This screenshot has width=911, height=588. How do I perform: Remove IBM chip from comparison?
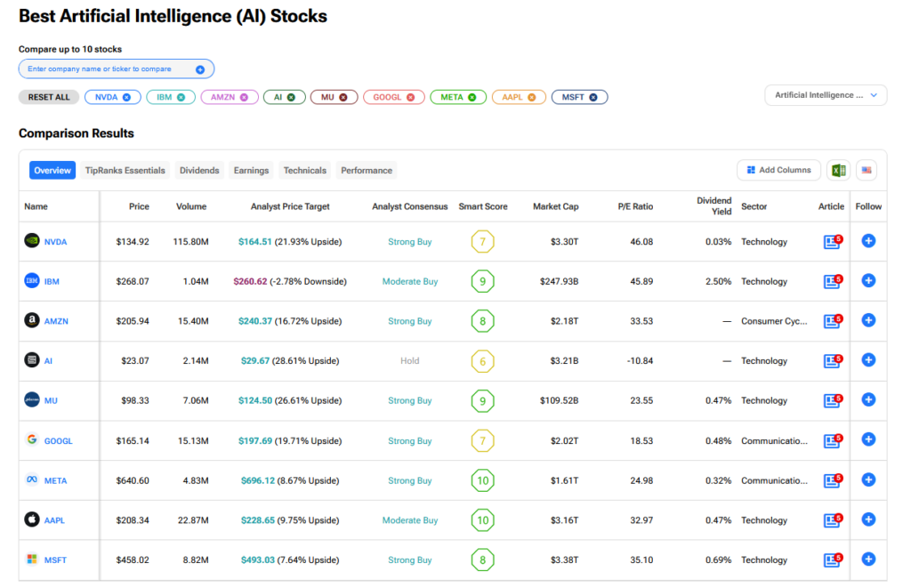point(181,97)
